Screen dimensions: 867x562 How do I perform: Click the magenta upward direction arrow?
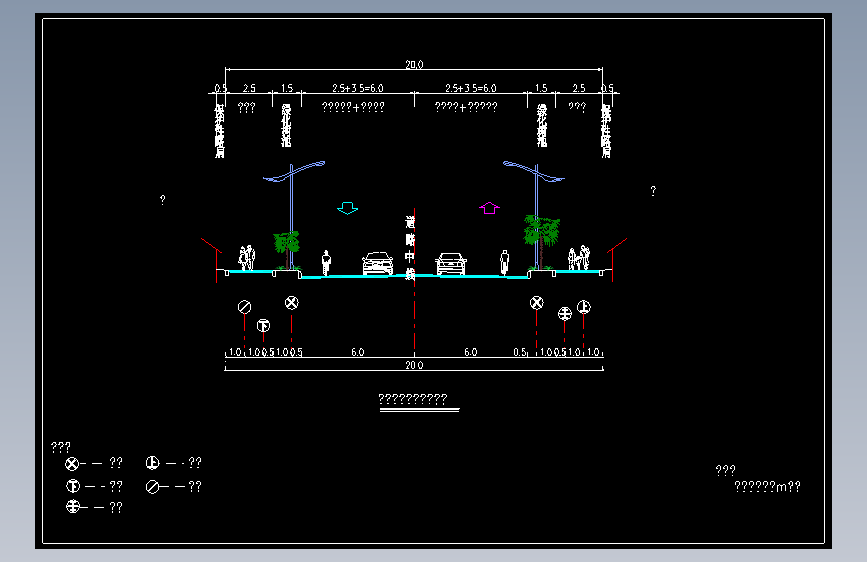[x=489, y=208]
